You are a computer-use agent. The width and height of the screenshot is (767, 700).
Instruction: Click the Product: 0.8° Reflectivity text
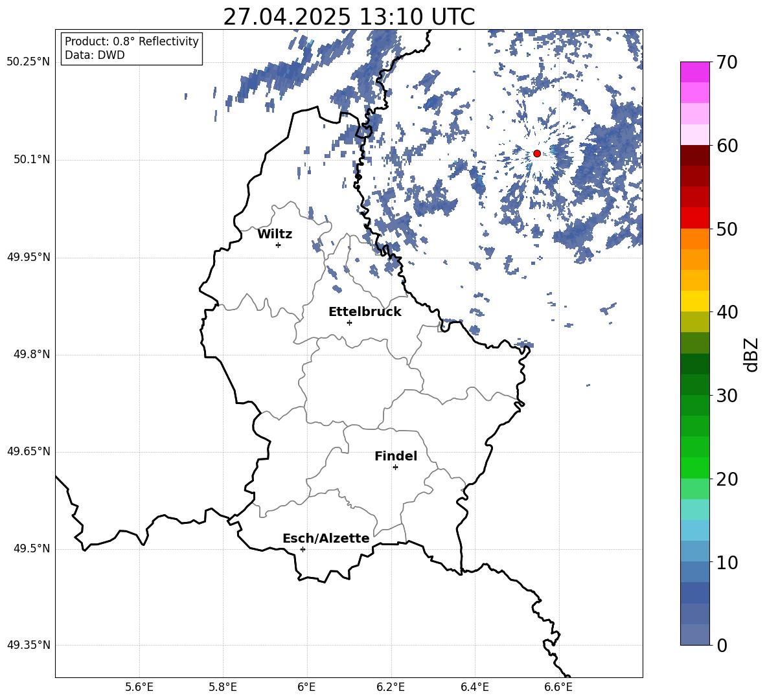click(x=132, y=41)
